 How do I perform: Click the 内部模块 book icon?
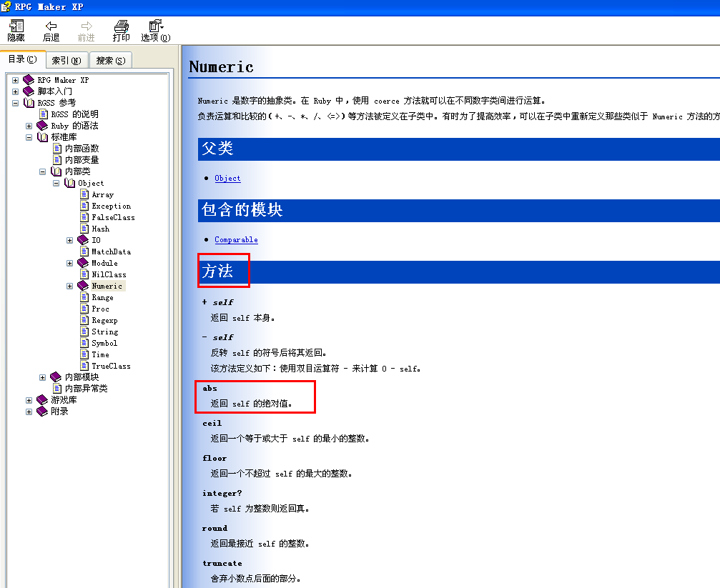pyautogui.click(x=56, y=377)
